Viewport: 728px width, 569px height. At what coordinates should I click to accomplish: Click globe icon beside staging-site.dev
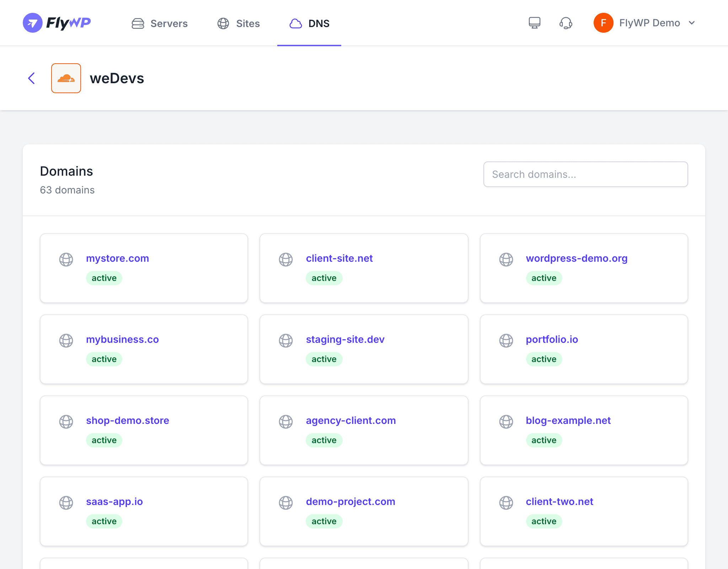(286, 341)
